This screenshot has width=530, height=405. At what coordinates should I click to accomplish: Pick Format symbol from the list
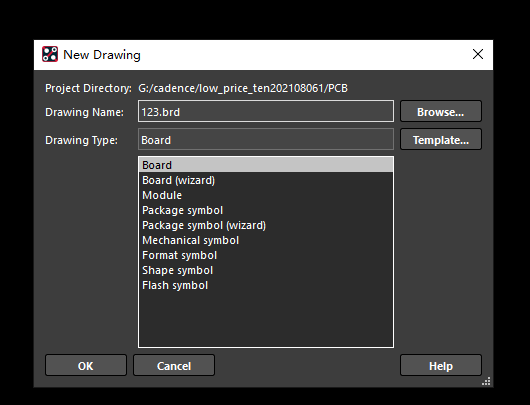pyautogui.click(x=266, y=255)
